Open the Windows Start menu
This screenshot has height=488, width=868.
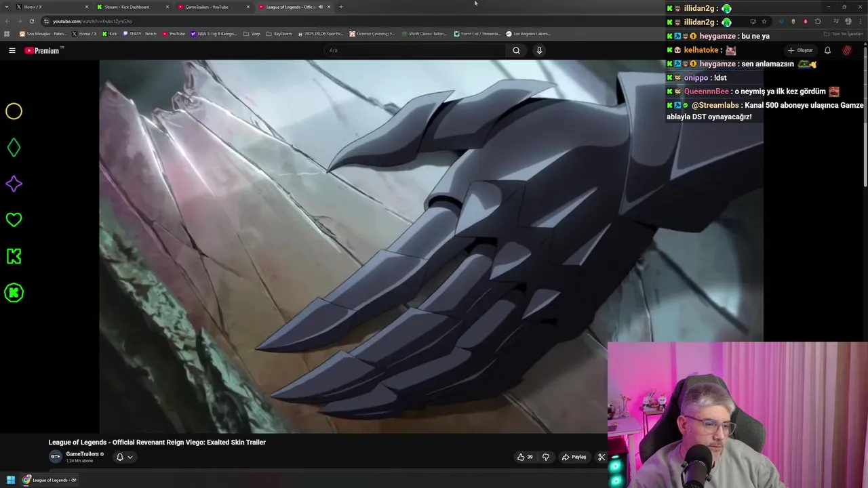point(10,480)
